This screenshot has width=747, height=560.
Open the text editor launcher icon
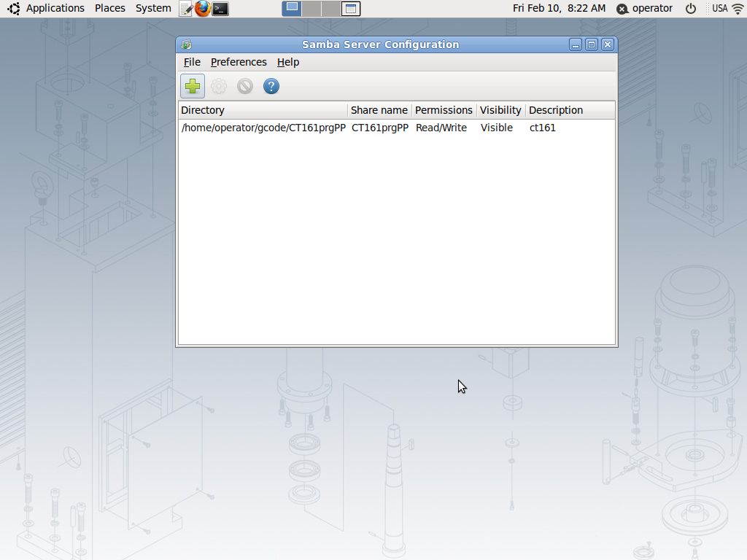[186, 9]
